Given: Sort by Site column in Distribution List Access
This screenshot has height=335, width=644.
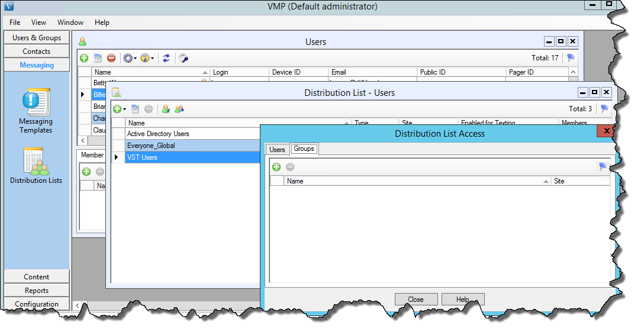Looking at the screenshot, I should [580, 181].
